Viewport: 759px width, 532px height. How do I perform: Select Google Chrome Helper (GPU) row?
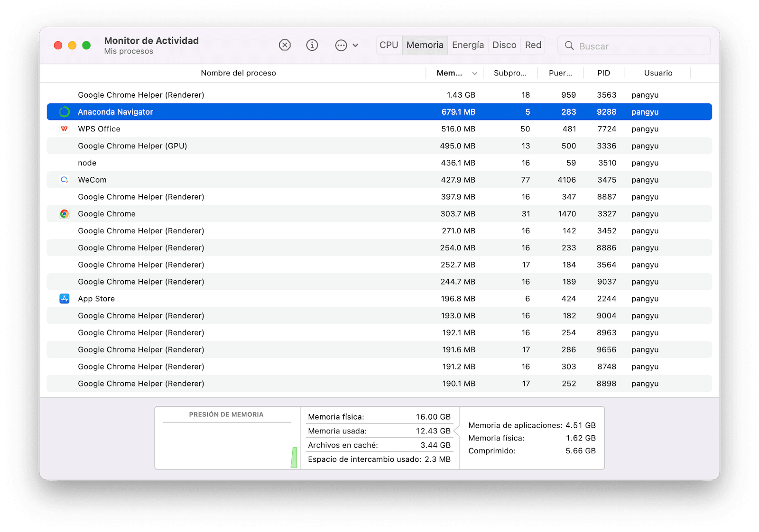(x=379, y=146)
